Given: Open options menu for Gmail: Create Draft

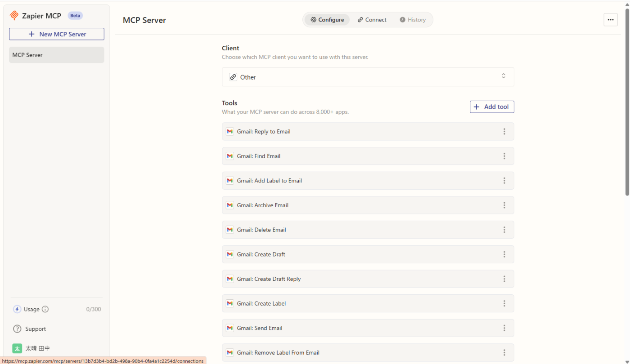Looking at the screenshot, I should click(504, 254).
